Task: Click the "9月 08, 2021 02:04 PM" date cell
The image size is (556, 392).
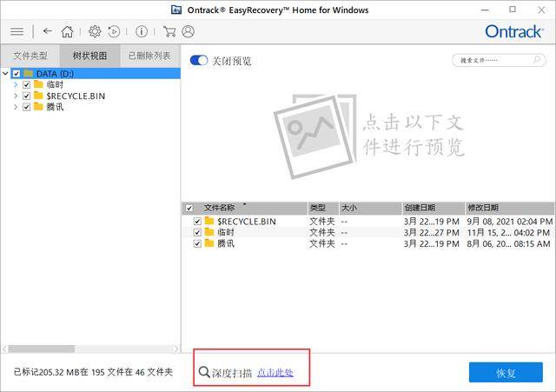Action: click(x=510, y=222)
